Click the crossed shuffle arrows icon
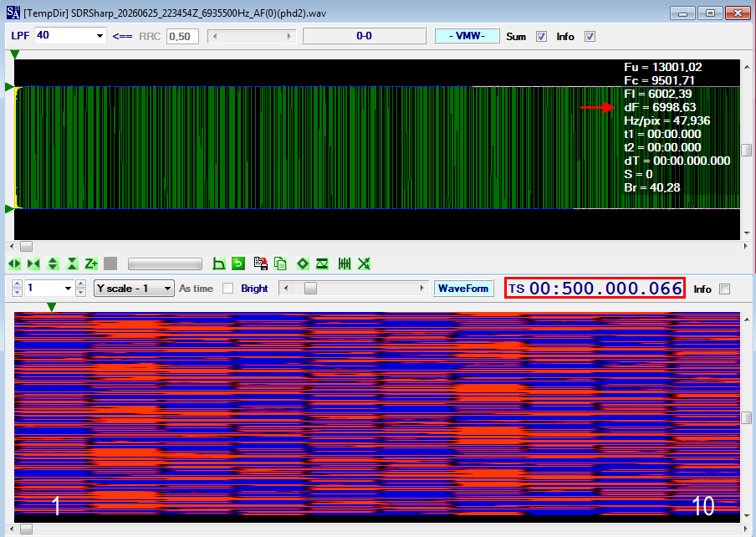 coord(364,263)
